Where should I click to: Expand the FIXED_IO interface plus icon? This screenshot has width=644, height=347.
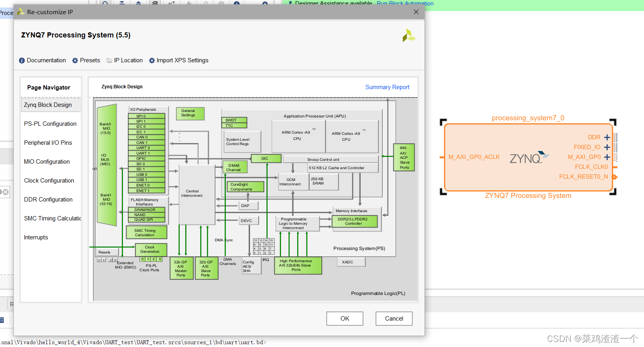[607, 147]
